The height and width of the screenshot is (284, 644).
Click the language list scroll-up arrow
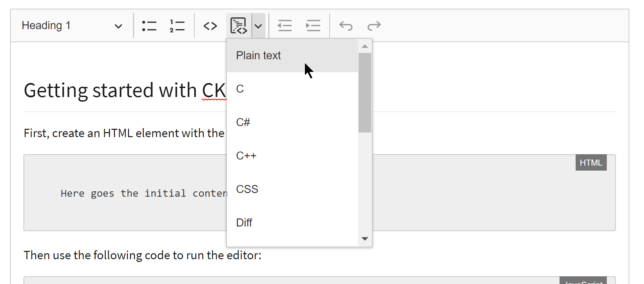point(365,46)
